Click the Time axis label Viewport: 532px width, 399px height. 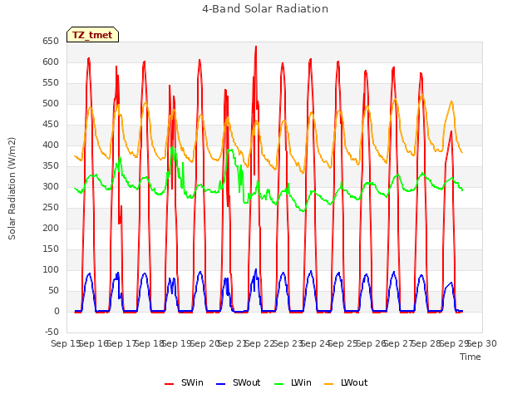(470, 357)
